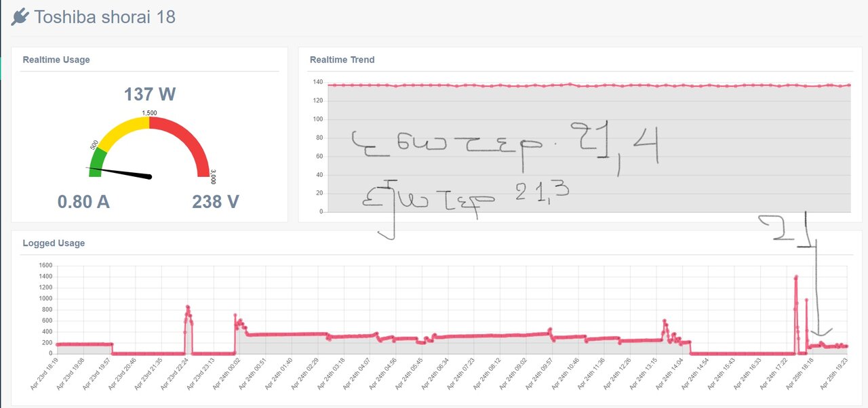Click the 1400 W peak point in Logged Usage
Image resolution: width=868 pixels, height=408 pixels.
pyautogui.click(x=796, y=277)
